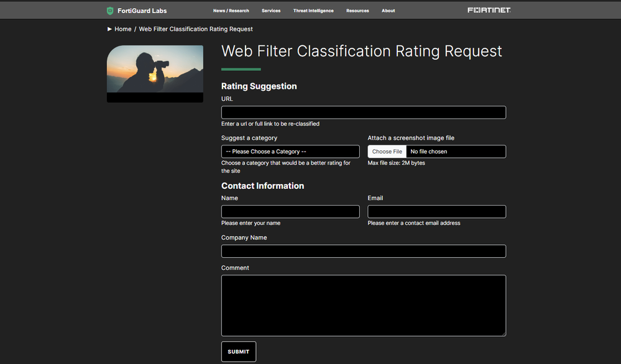Click the Name input field
Viewport: 621px width, 364px height.
[290, 212]
